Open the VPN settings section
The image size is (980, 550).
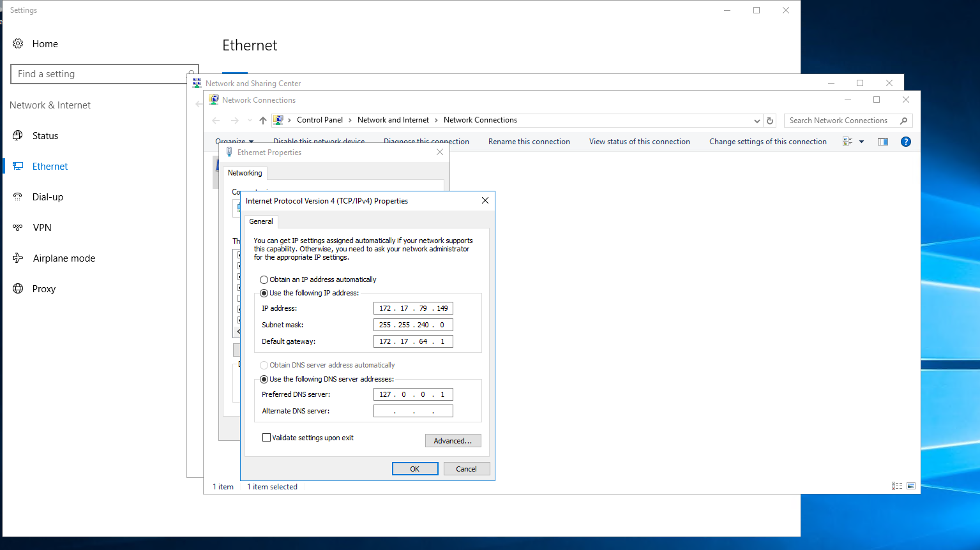[42, 227]
